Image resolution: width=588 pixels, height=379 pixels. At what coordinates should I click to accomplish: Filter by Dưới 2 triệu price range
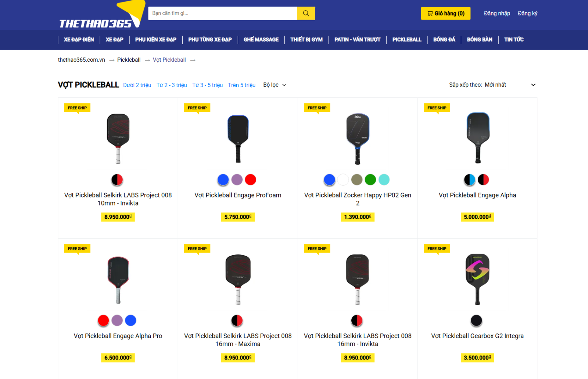coord(137,85)
